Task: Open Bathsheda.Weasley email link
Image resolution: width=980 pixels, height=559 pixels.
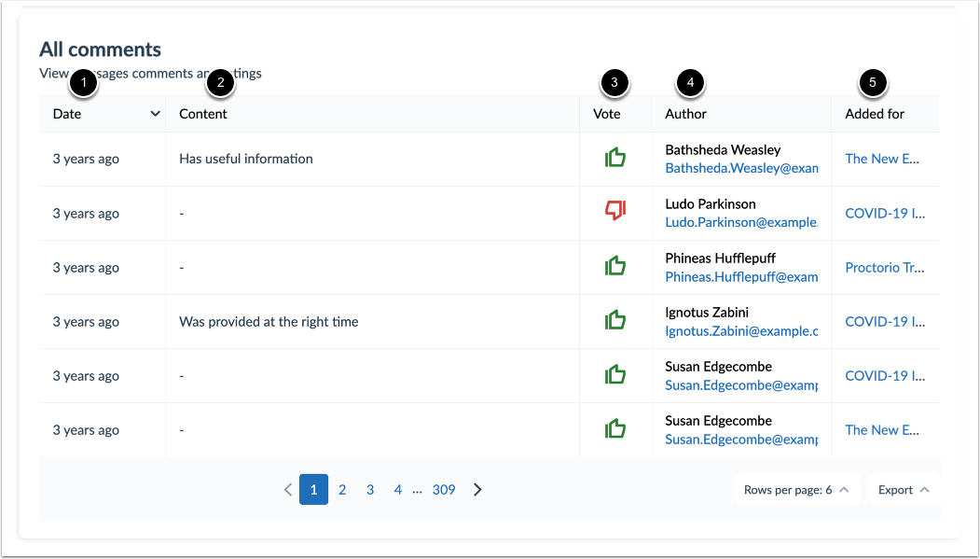Action: [x=741, y=168]
